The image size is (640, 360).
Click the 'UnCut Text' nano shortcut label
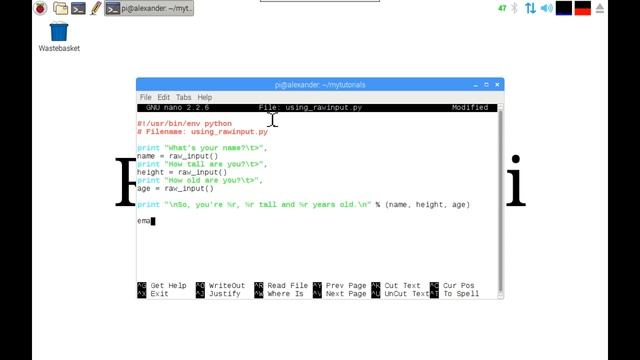(407, 293)
